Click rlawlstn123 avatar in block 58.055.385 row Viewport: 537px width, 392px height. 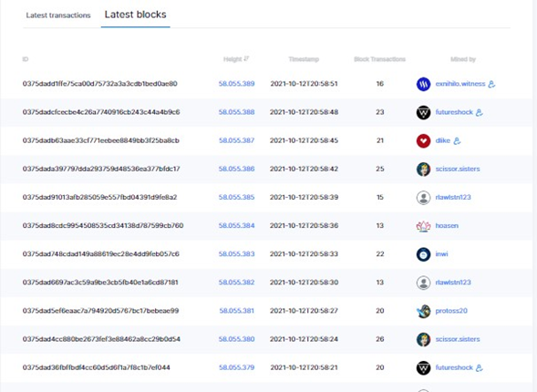coord(423,198)
